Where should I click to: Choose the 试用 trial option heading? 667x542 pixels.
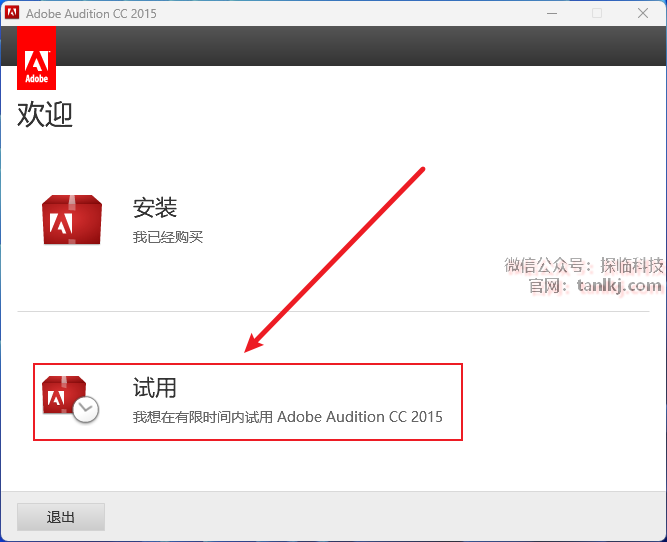coord(155,387)
